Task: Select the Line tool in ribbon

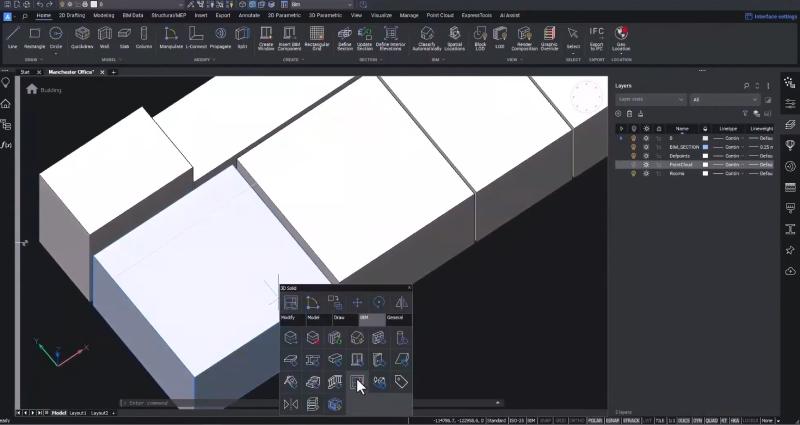Action: click(x=13, y=38)
